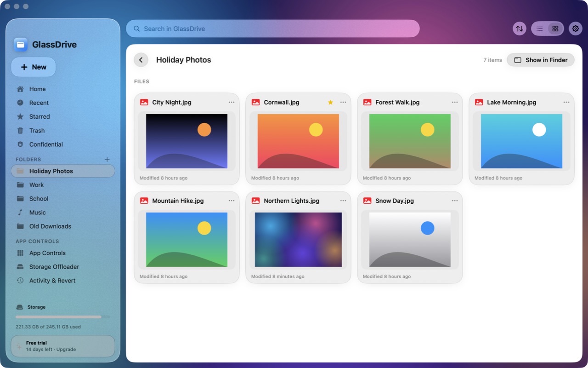Select the Work folder

pos(63,185)
